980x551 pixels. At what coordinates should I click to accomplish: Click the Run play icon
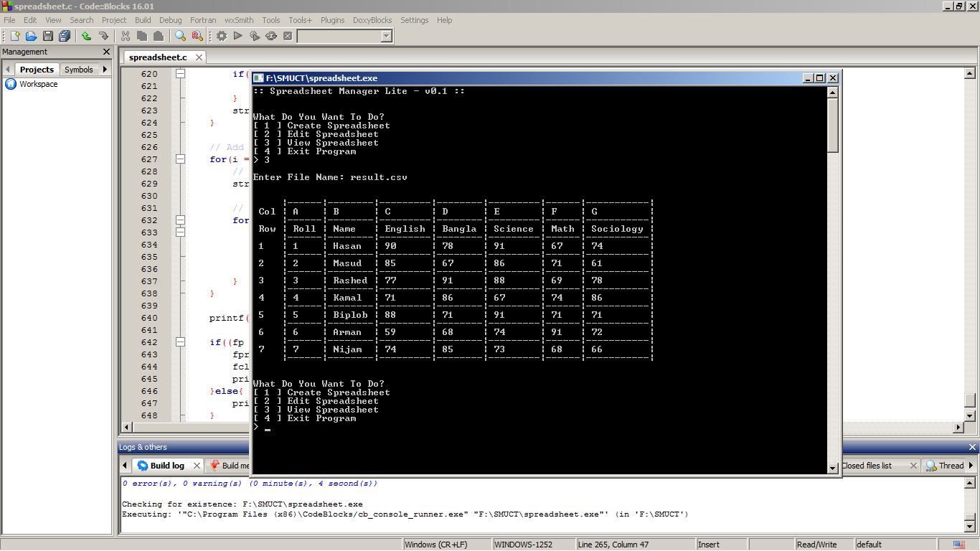point(237,36)
